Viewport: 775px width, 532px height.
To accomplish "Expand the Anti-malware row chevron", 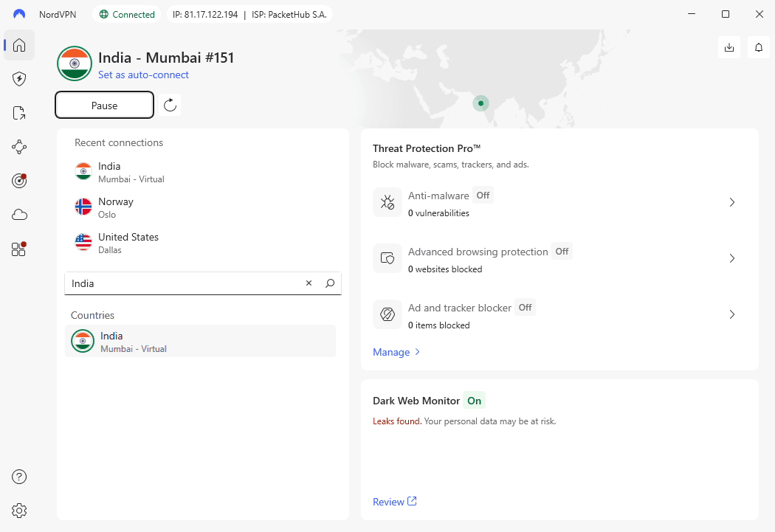I will [731, 202].
